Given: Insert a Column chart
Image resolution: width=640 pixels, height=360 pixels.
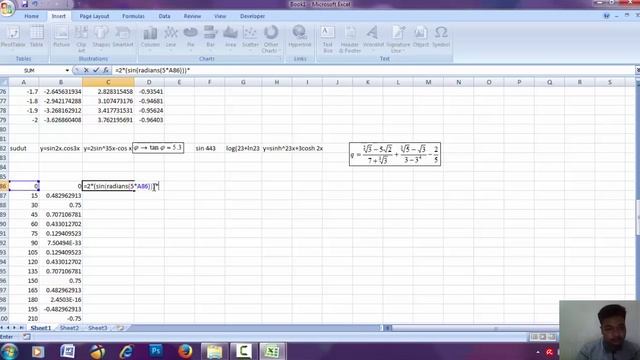Looking at the screenshot, I should tap(150, 38).
